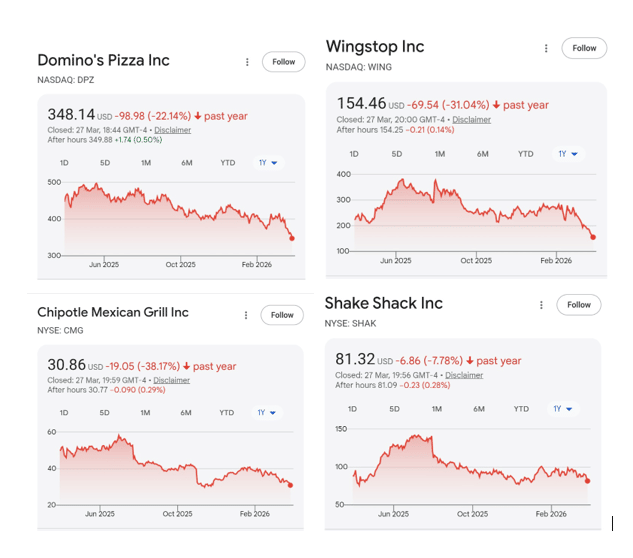Screen dimensions: 633x558
Task: Expand Chipotle 1Y range dropdown
Action: (267, 413)
